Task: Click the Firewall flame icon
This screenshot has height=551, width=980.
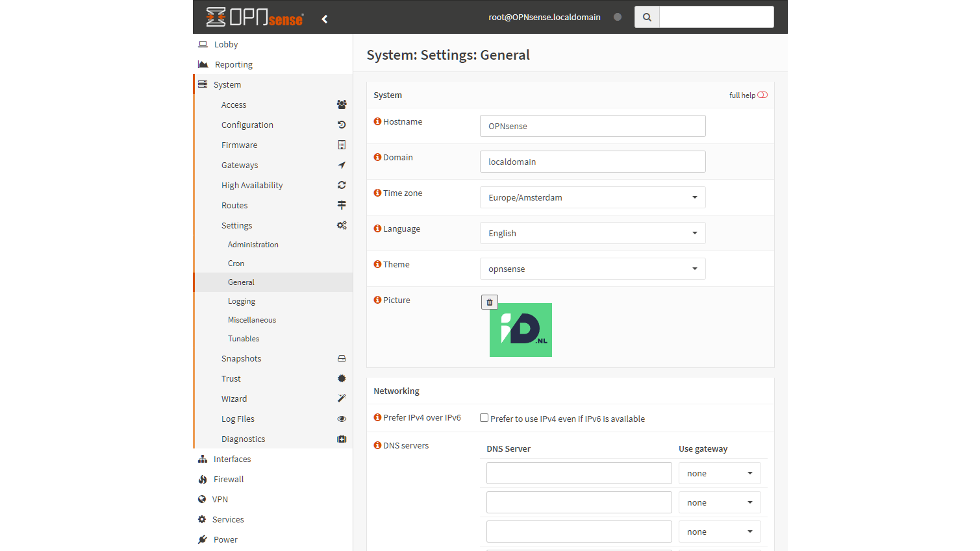Action: tap(203, 479)
